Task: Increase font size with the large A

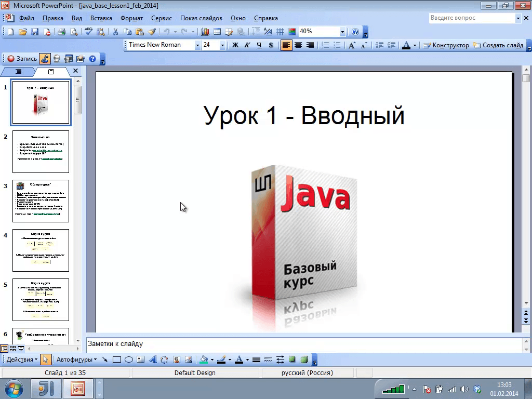Action: pos(352,45)
